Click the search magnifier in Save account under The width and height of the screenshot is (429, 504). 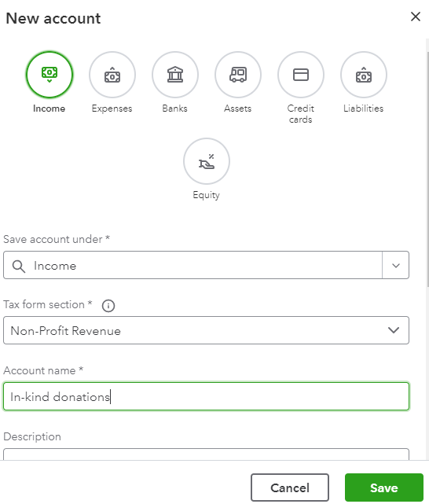[19, 266]
